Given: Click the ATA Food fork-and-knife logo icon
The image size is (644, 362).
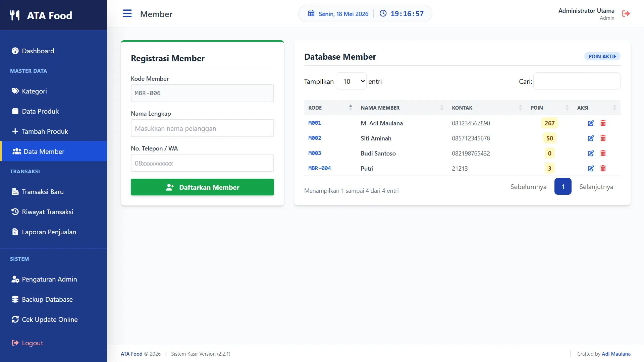Looking at the screenshot, I should pos(15,15).
